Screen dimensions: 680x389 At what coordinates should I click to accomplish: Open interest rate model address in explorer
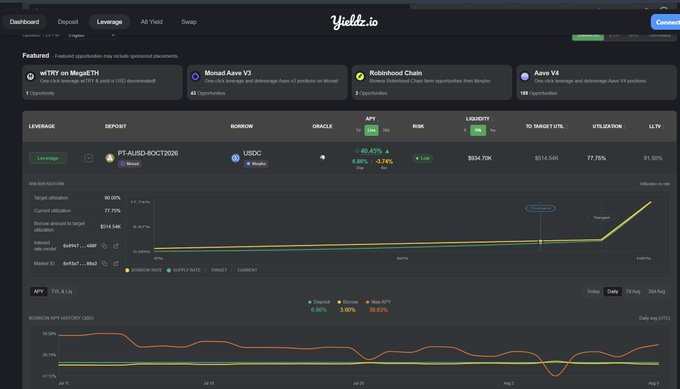116,246
